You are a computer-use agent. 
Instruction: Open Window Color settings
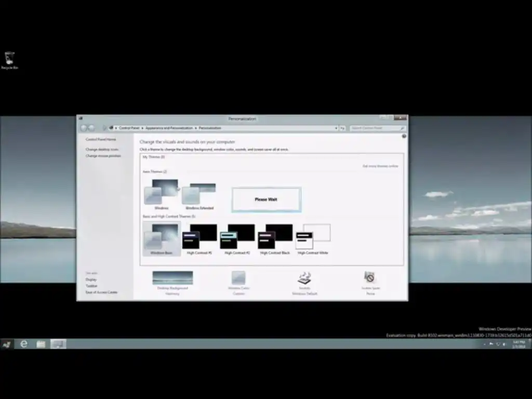point(238,283)
